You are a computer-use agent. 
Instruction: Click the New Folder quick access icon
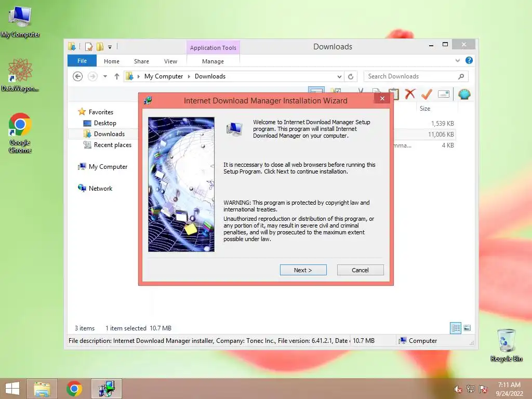pos(100,47)
